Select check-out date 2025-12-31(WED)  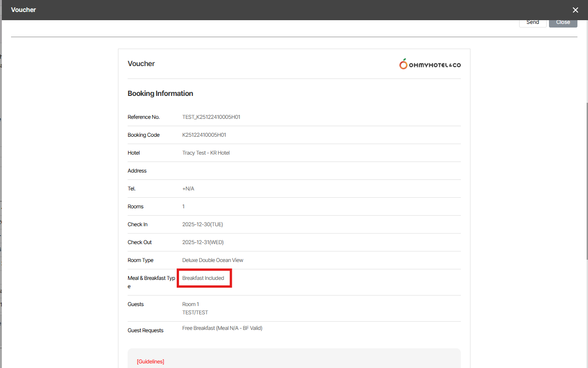(x=203, y=242)
